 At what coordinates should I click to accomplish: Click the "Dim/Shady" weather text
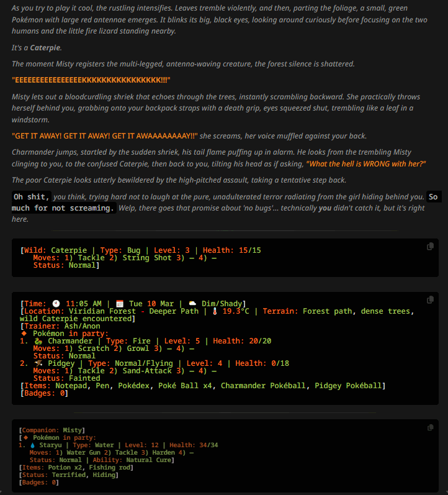pyautogui.click(x=222, y=304)
